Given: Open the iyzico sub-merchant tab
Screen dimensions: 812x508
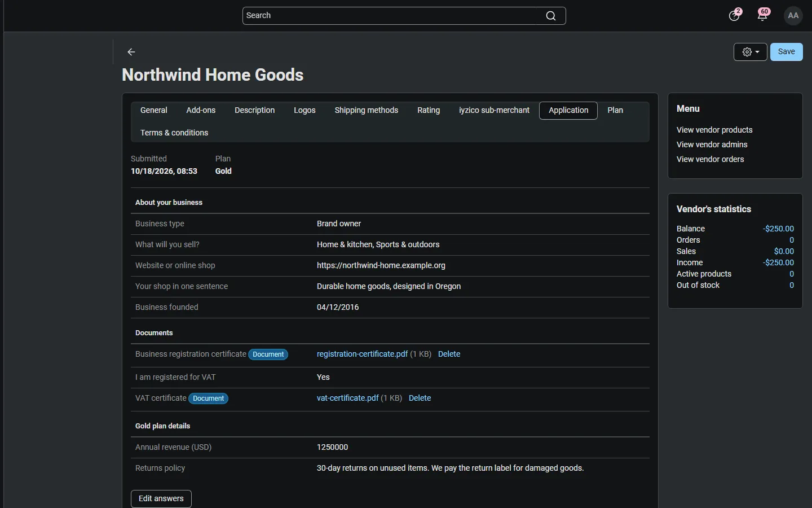Looking at the screenshot, I should click(494, 111).
